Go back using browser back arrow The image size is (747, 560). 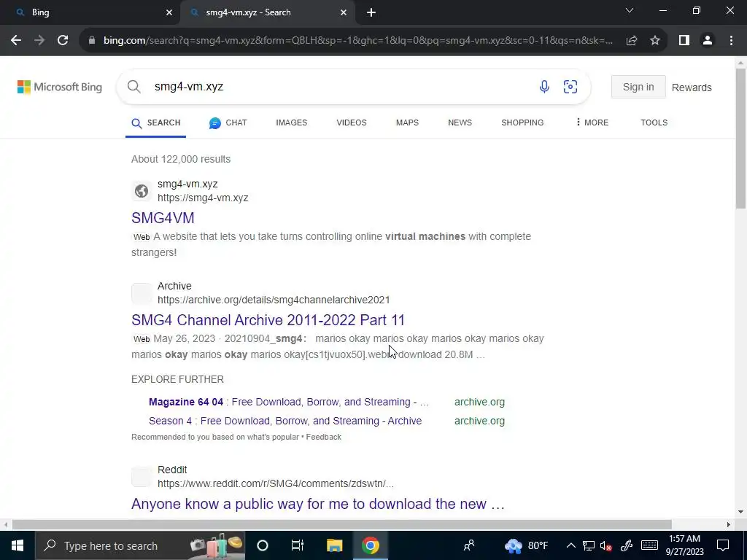tap(16, 41)
